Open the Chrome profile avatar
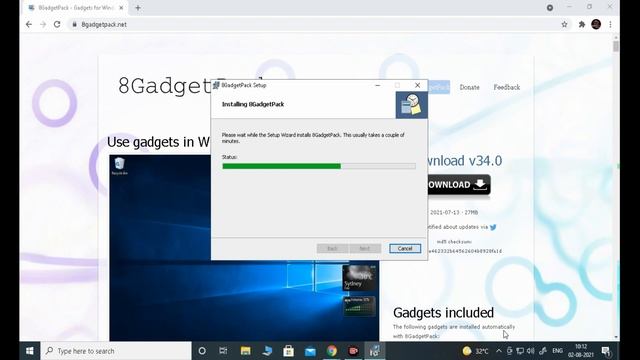The image size is (640, 360). click(x=596, y=24)
